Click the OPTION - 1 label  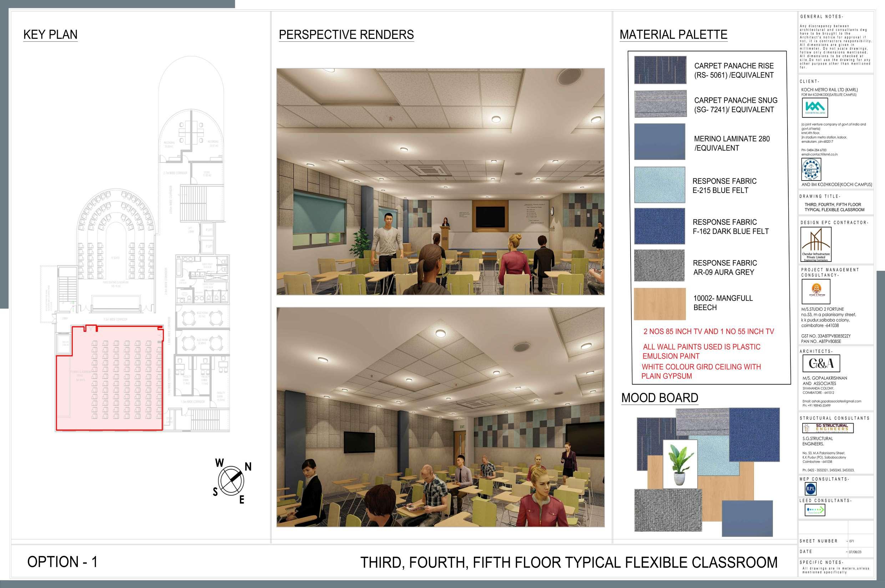pos(62,562)
